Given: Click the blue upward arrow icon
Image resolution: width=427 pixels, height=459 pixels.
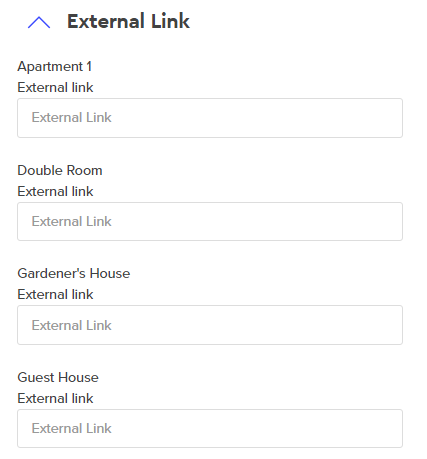Looking at the screenshot, I should (39, 22).
